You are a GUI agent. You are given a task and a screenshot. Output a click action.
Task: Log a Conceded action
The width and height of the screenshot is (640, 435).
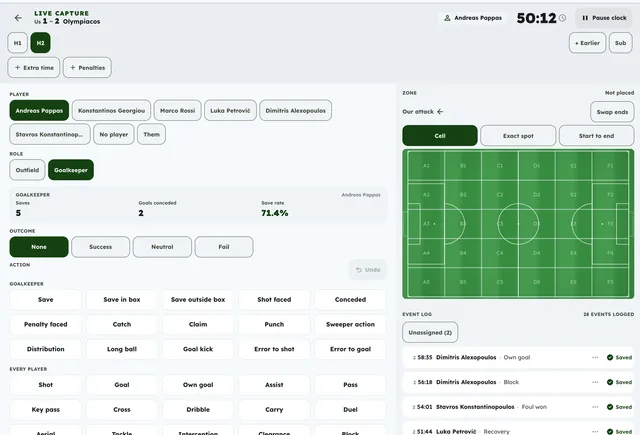point(350,300)
